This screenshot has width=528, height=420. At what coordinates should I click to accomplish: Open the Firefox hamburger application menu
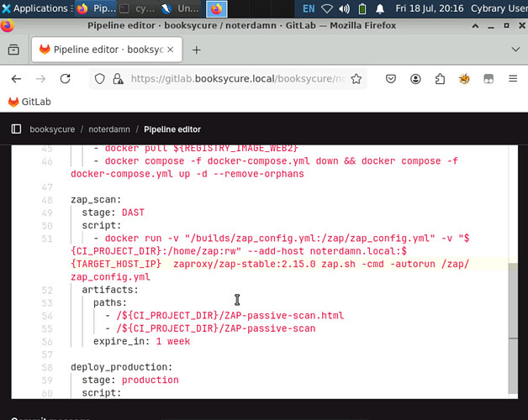pyautogui.click(x=513, y=79)
